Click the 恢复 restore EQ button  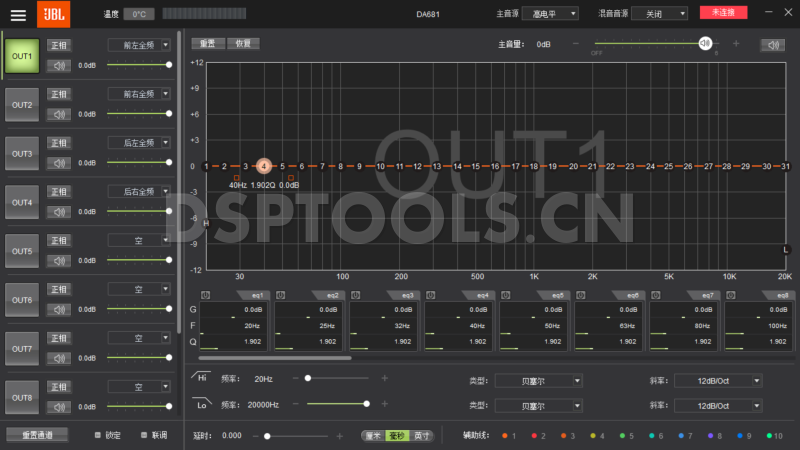click(243, 44)
